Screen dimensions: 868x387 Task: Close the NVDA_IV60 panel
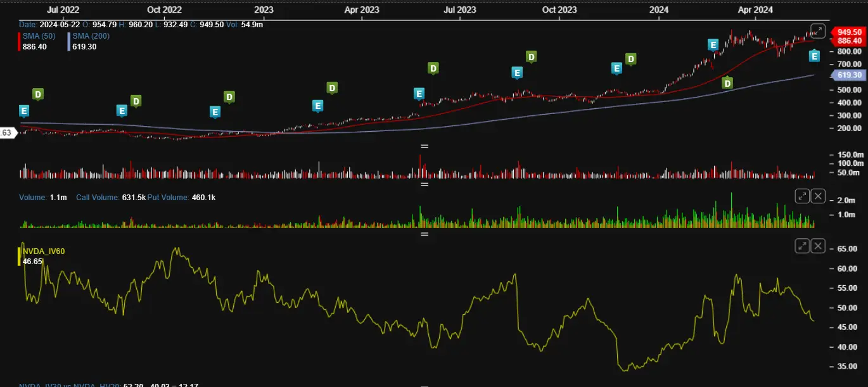(819, 246)
